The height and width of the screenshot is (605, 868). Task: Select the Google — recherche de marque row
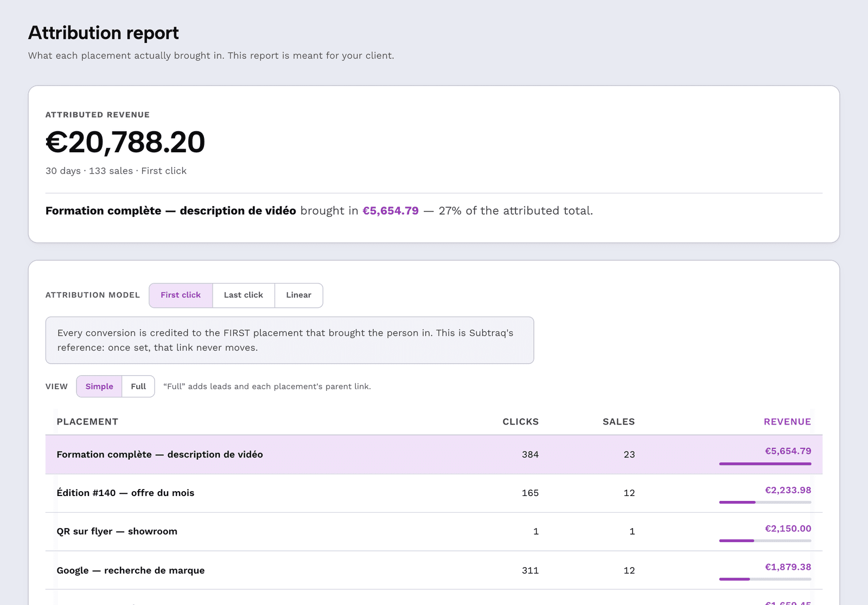pyautogui.click(x=434, y=570)
